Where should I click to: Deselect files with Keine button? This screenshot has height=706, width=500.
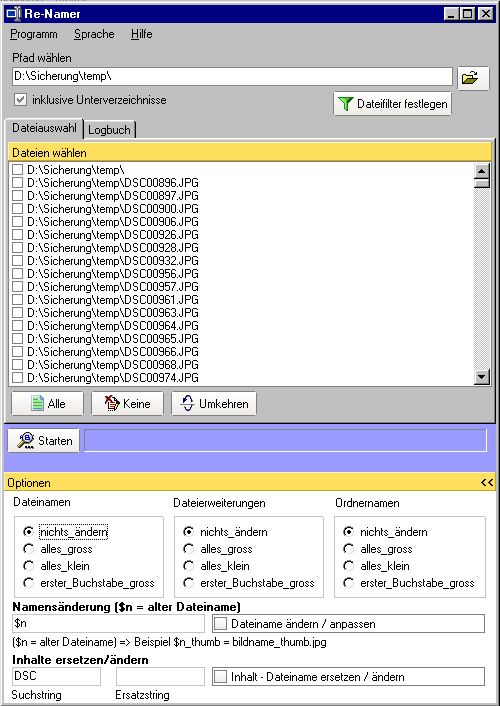click(127, 403)
